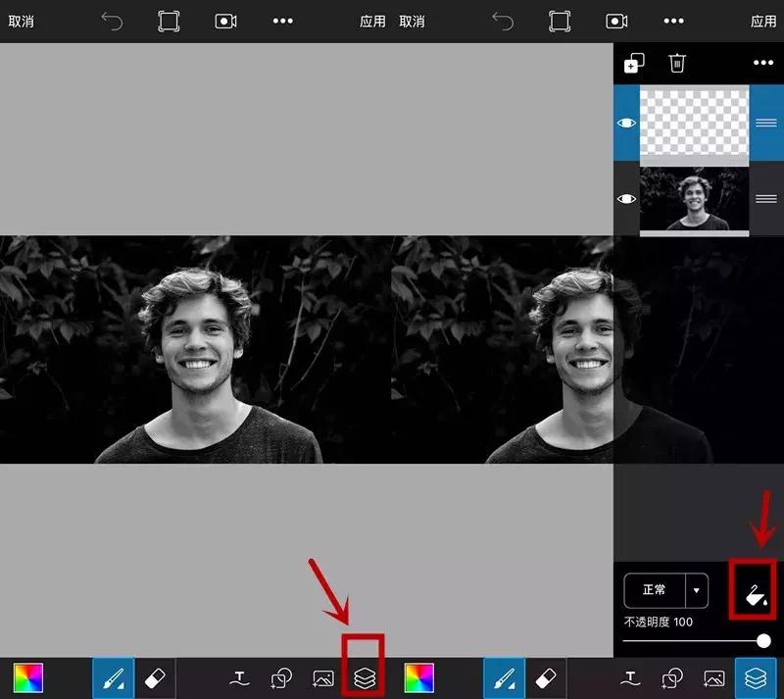
Task: Select the portrait photo layer thumbnail
Action: pos(694,199)
